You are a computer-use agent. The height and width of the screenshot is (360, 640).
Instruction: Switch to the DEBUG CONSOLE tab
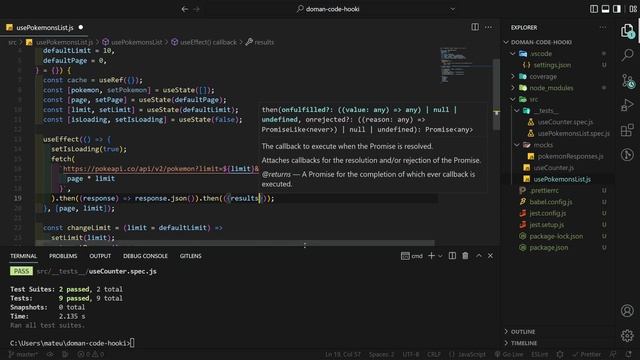tap(145, 256)
